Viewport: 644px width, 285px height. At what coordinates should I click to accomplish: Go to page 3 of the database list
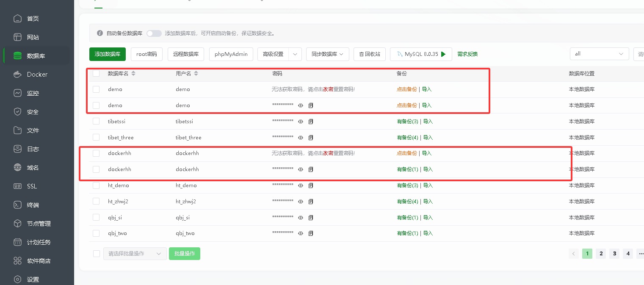(614, 253)
